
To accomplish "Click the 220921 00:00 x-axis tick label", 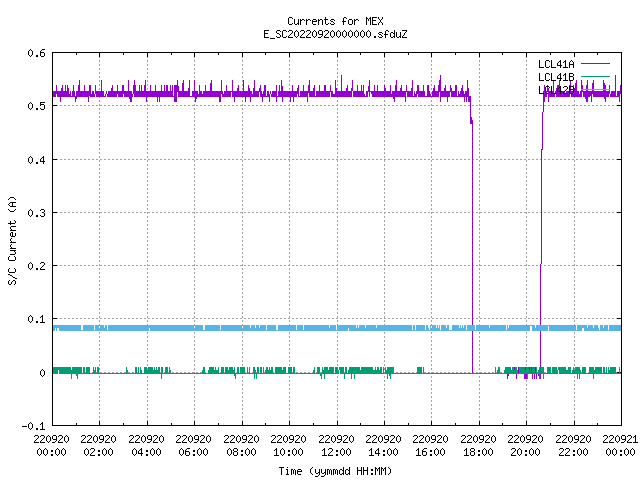I will [620, 445].
